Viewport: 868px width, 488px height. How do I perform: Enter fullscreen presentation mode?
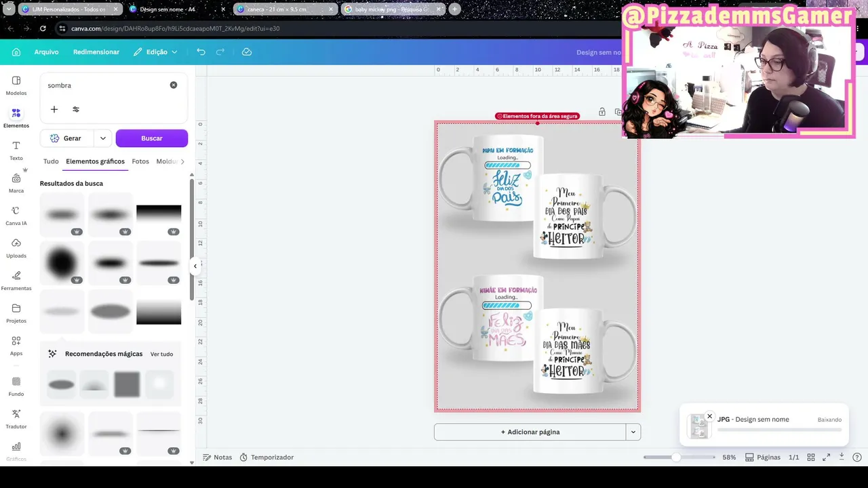[827, 457]
